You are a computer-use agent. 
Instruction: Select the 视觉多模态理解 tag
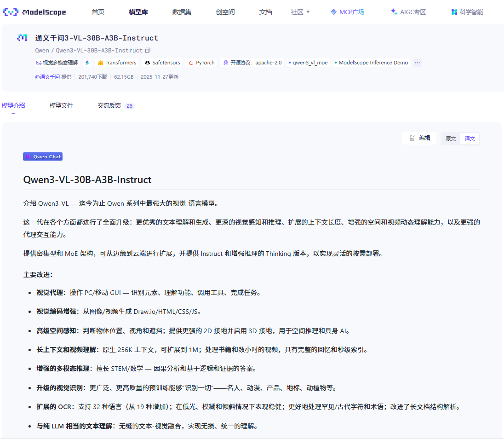pyautogui.click(x=57, y=63)
